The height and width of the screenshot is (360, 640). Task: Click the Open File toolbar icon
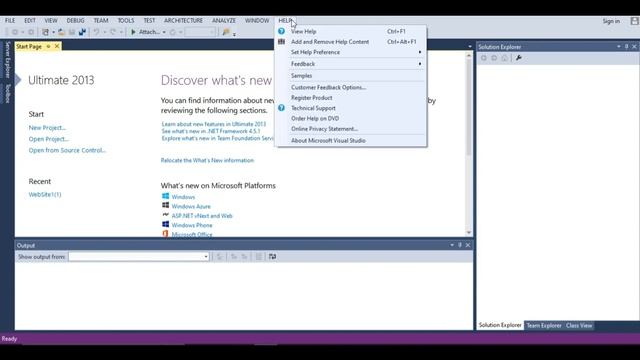pyautogui.click(x=61, y=32)
